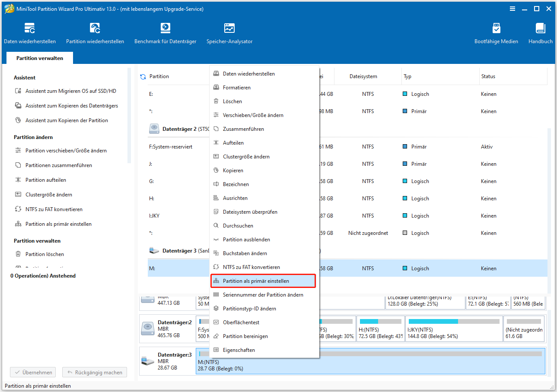Open the hamburger menu in title bar
The image size is (557, 392).
[x=512, y=9]
